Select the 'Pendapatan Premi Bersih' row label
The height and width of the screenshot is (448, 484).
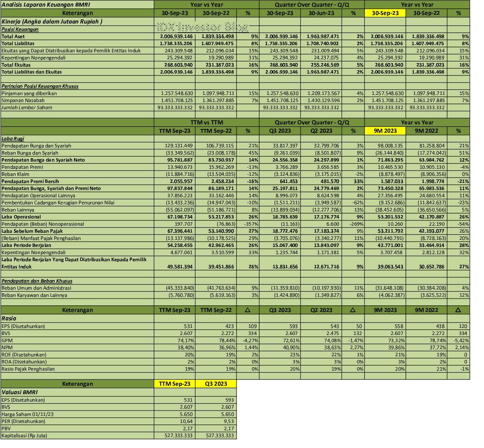point(30,181)
